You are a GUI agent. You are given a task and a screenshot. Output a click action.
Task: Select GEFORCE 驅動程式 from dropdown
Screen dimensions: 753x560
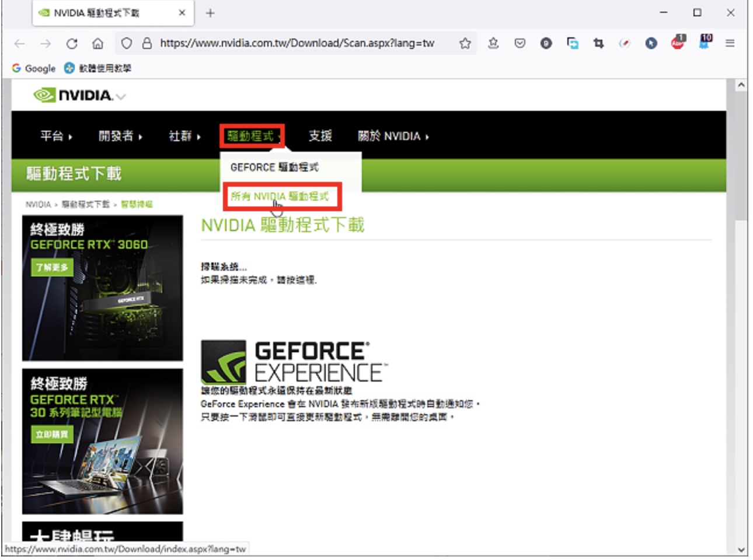274,167
